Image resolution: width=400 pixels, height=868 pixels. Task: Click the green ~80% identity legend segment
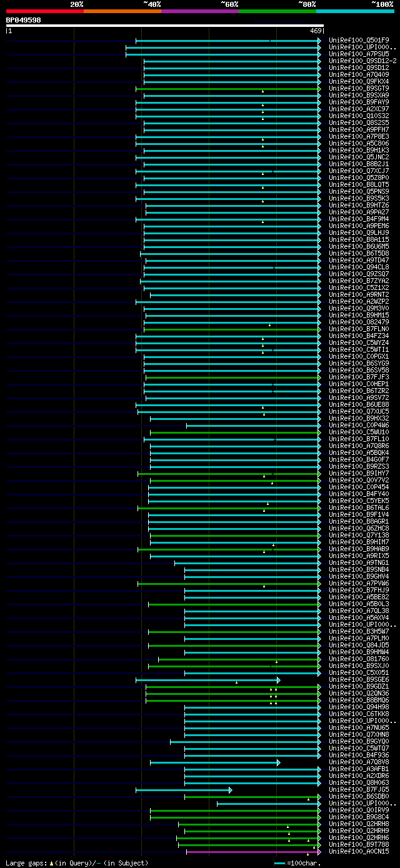(277, 11)
